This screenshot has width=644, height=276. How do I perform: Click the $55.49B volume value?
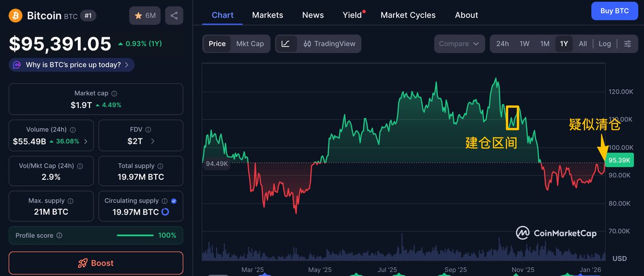(x=30, y=142)
